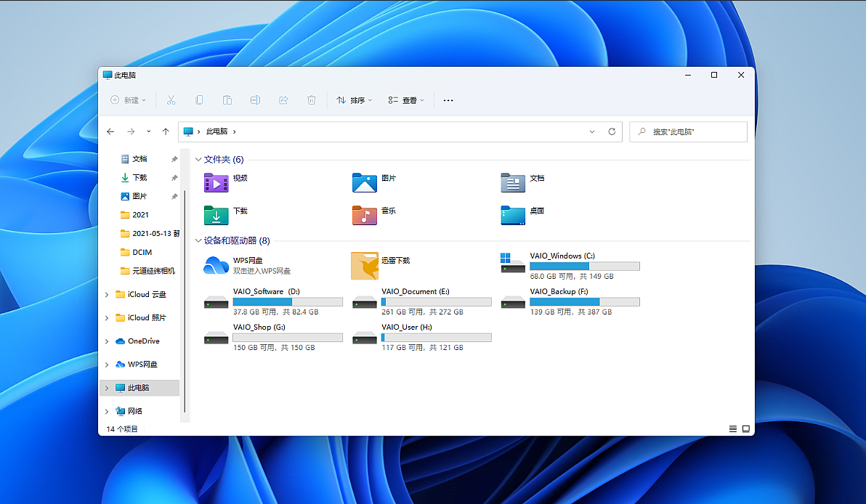
Task: Click the computer icon in address bar
Action: coord(187,131)
